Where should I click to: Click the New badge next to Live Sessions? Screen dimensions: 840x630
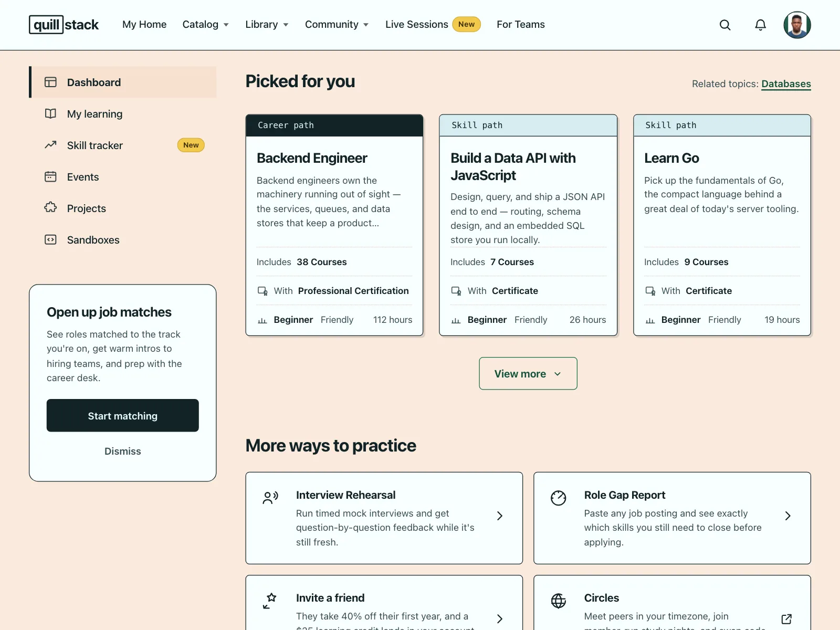(466, 24)
